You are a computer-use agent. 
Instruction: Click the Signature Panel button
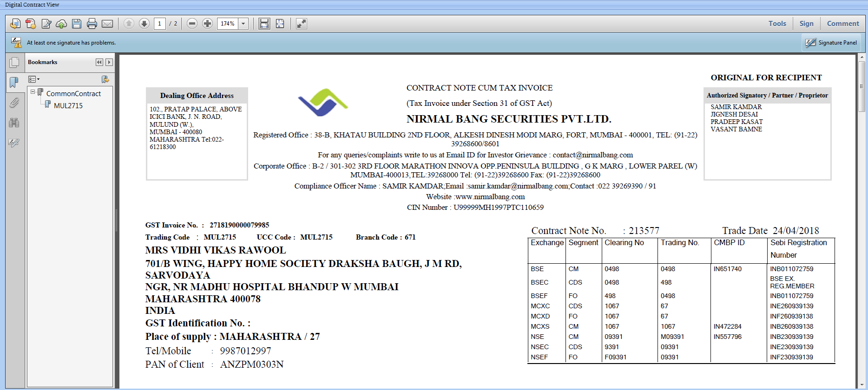pos(831,43)
